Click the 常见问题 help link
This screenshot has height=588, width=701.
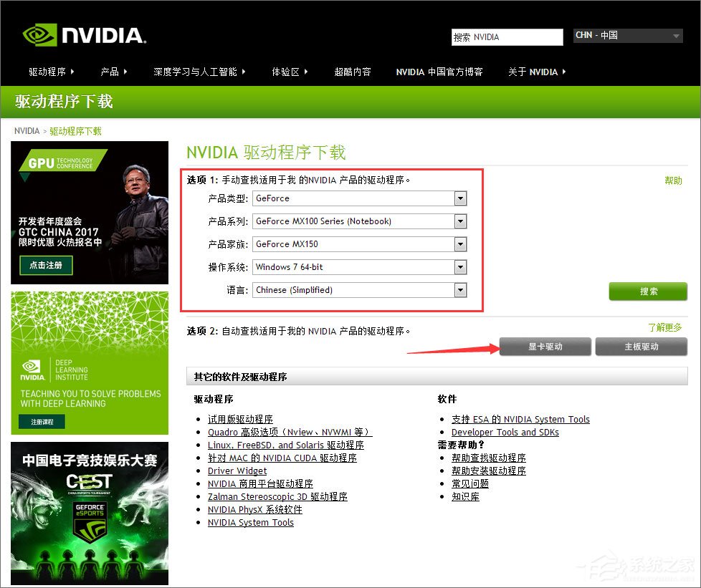pos(470,483)
